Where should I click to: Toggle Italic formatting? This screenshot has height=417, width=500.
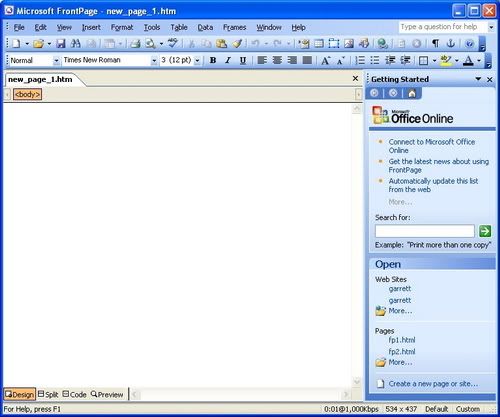coord(228,60)
